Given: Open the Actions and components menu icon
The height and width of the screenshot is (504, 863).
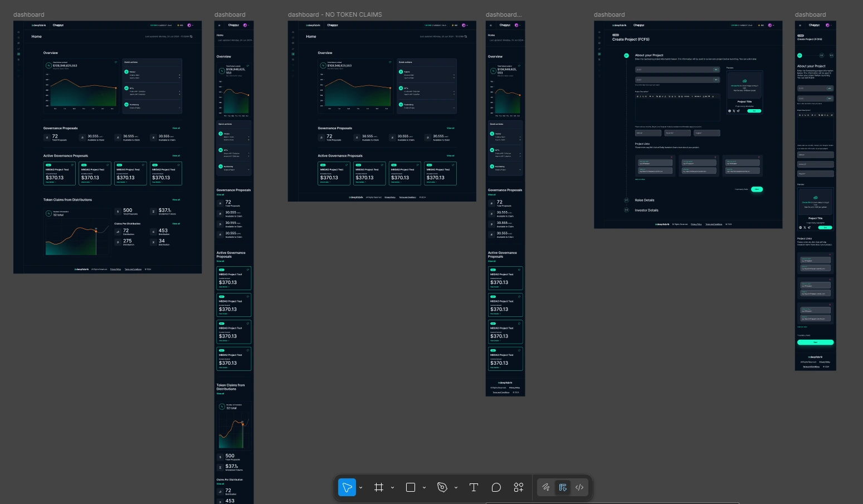Looking at the screenshot, I should [519, 487].
